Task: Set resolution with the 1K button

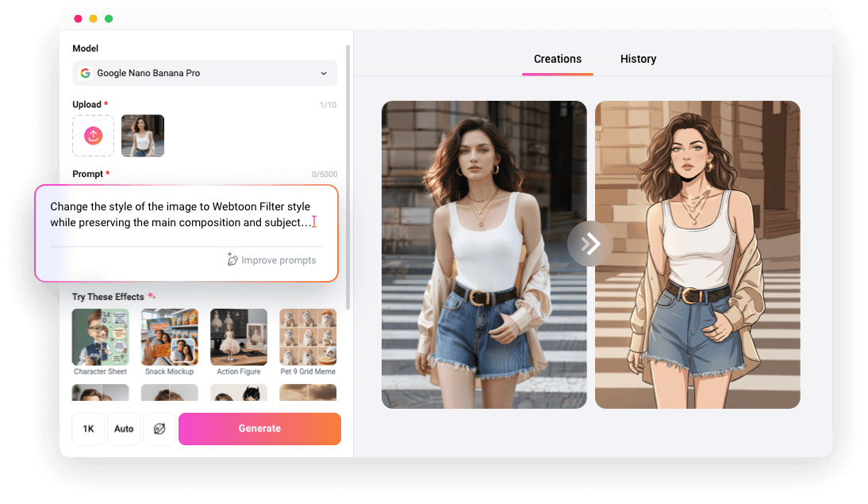Action: [x=89, y=429]
